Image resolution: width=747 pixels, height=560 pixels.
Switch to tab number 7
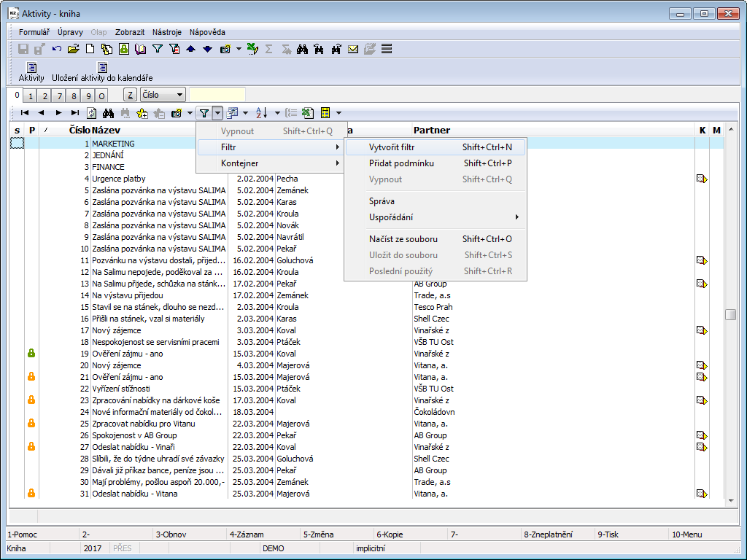59,96
